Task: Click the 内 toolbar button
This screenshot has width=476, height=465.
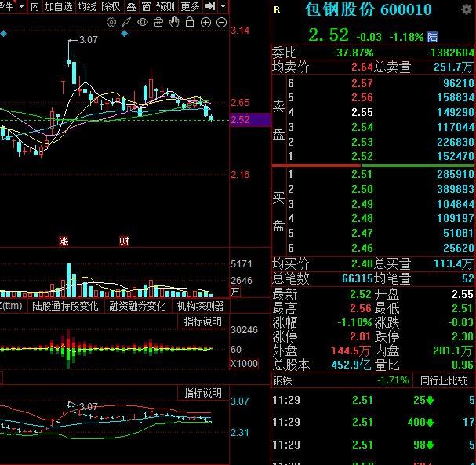Action: (35, 6)
